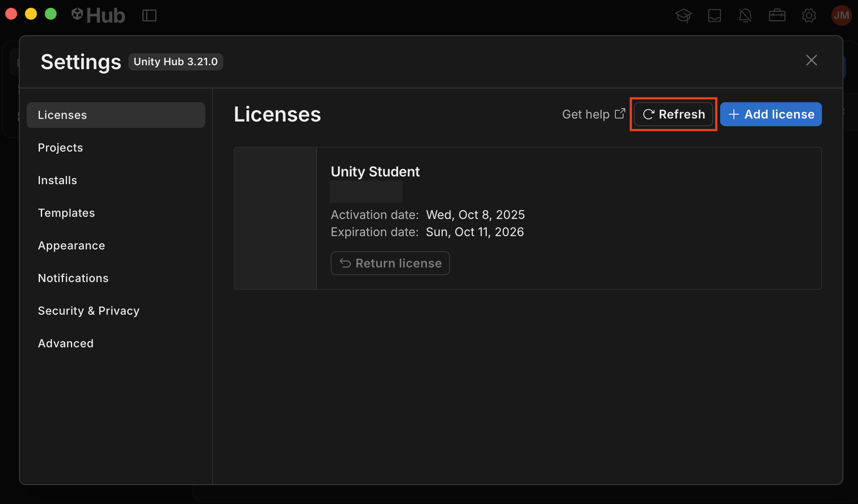Open the Installs settings tab

116,180
